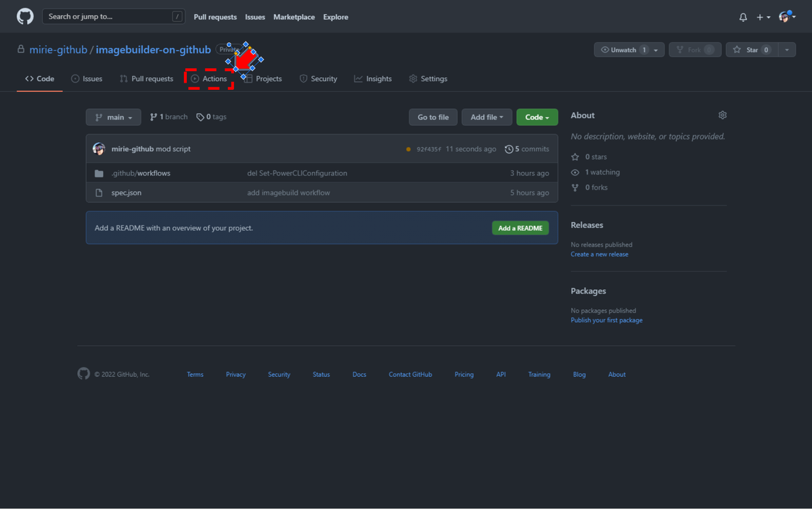Open the Add file dropdown
Image resolution: width=812 pixels, height=509 pixels.
pyautogui.click(x=487, y=117)
